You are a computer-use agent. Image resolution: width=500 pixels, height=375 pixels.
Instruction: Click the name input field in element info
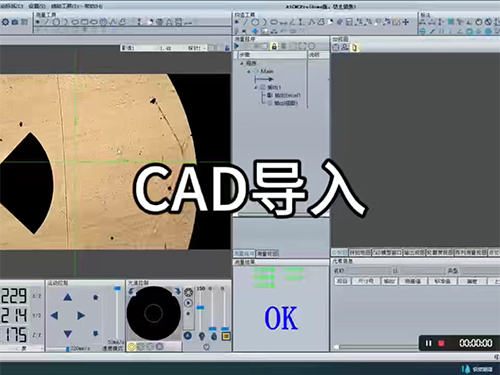click(x=369, y=271)
